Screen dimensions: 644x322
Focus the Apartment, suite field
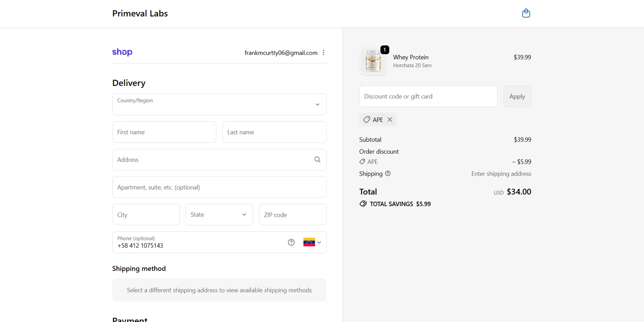tap(219, 187)
